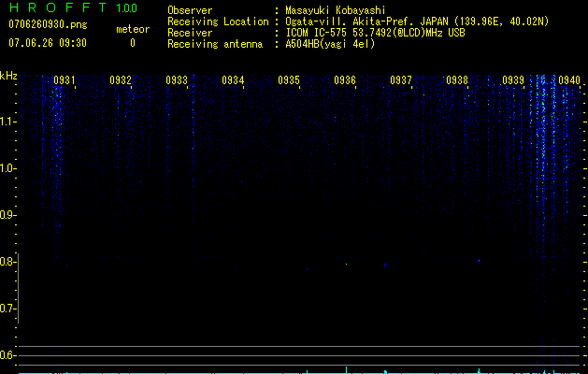
Task: Select the Ogata-vill. Akita-Pref. JAPAN location text
Action: point(417,22)
